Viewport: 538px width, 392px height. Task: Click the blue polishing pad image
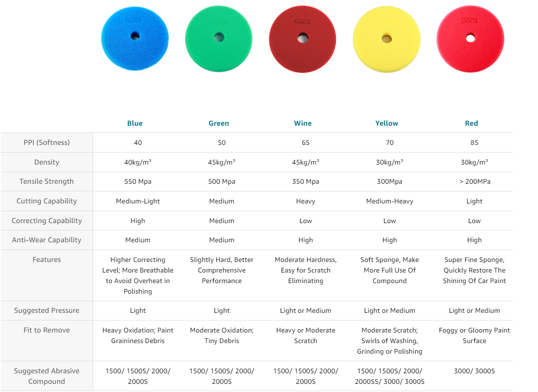(x=135, y=38)
